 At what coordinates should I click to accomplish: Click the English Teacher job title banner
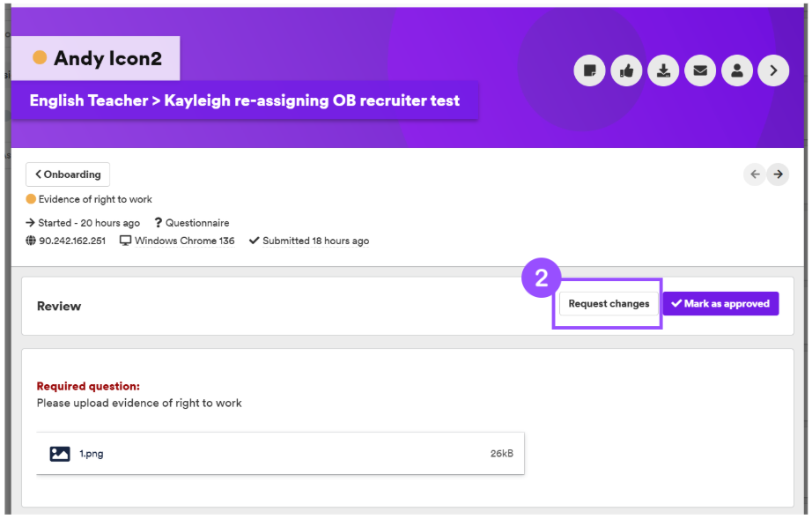(x=245, y=100)
